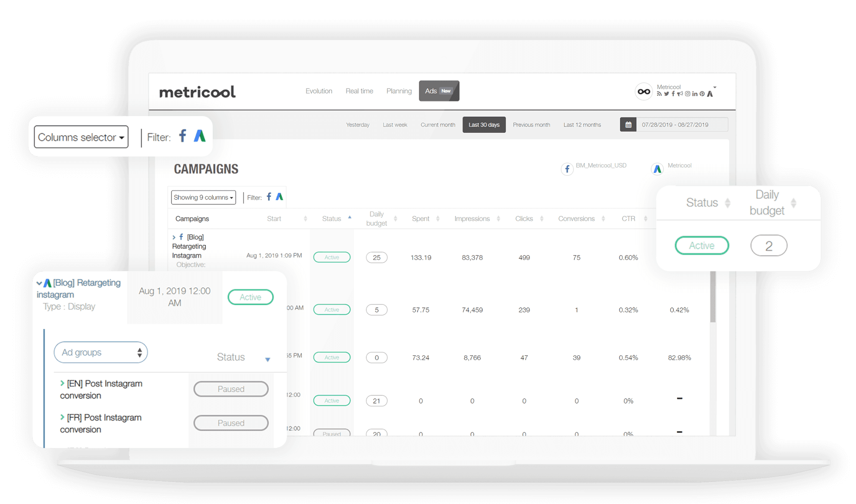Go to Real time tab
Screen dimensions: 856x504
tap(359, 91)
